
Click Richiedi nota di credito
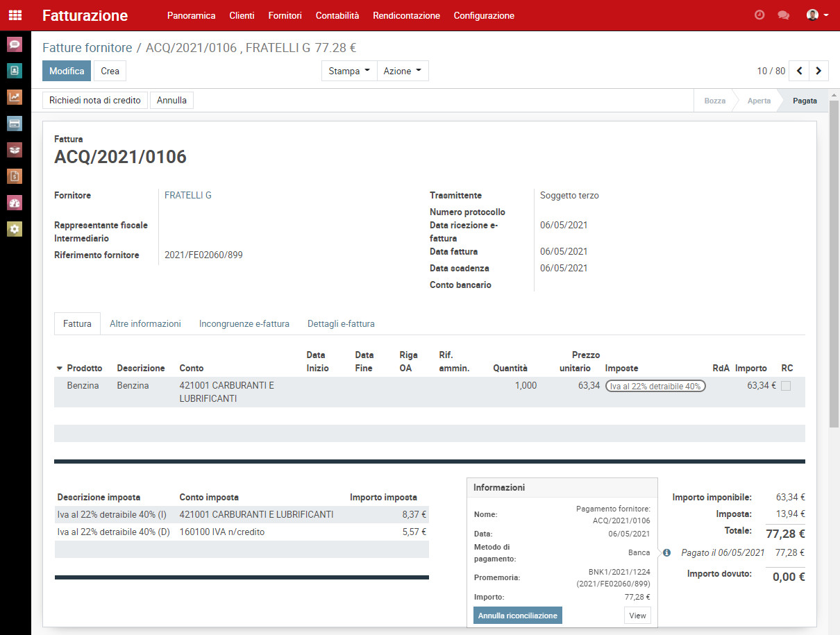[95, 100]
